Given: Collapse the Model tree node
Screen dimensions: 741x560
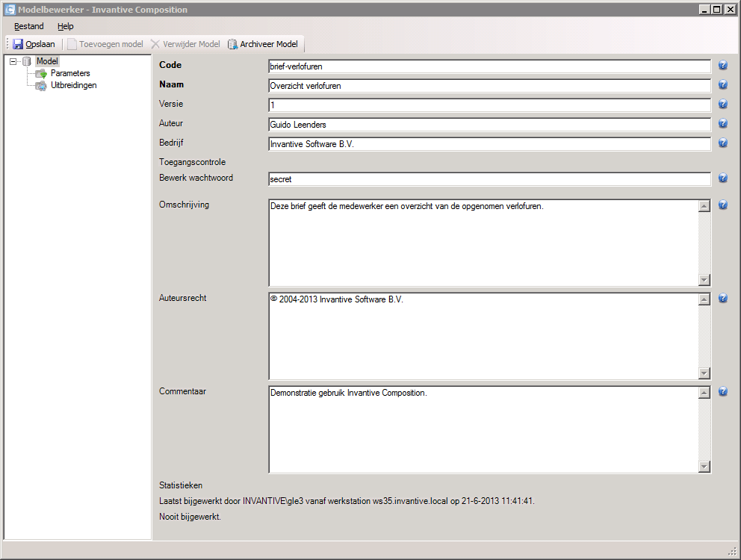Looking at the screenshot, I should 13,61.
